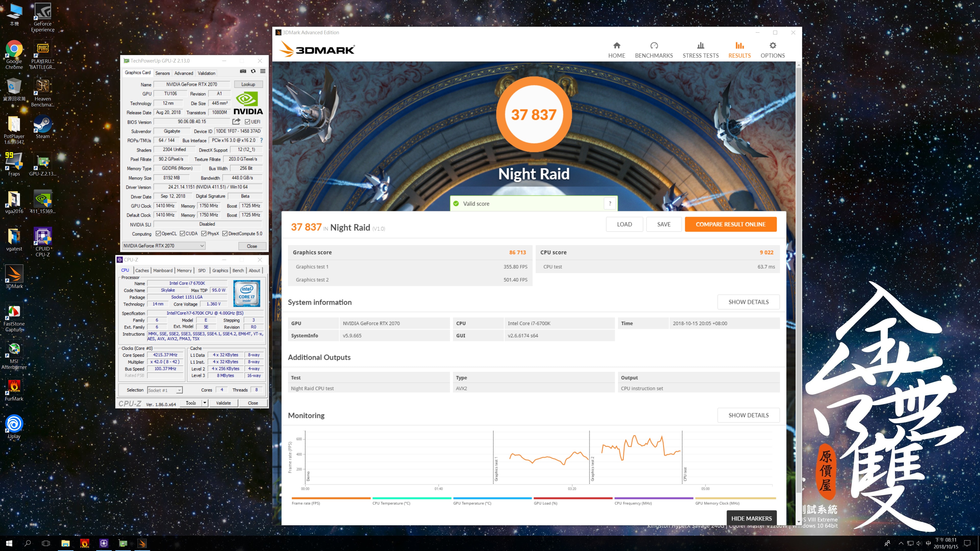Toggle the PhysX checkbox
Image resolution: width=980 pixels, height=551 pixels.
click(204, 233)
